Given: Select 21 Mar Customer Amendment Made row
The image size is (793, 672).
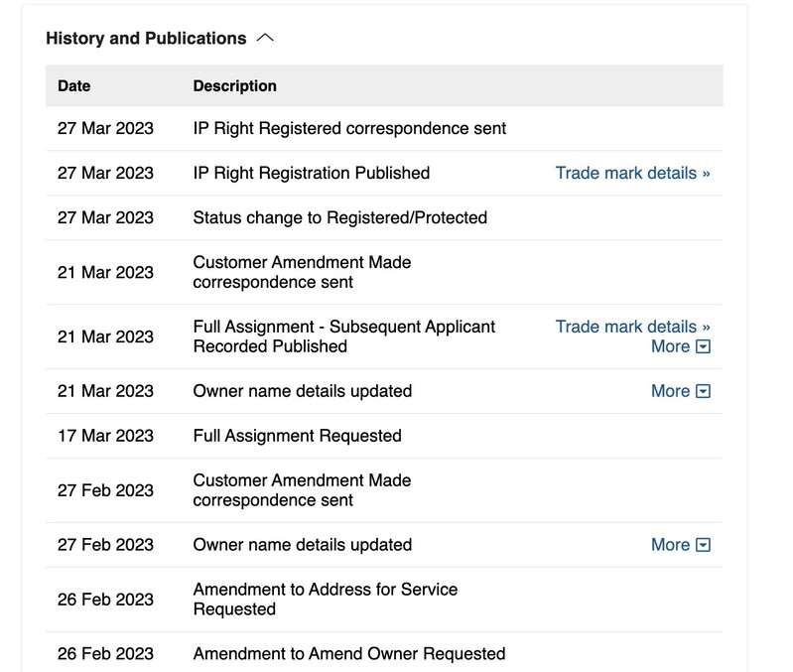Looking at the screenshot, I should [384, 272].
